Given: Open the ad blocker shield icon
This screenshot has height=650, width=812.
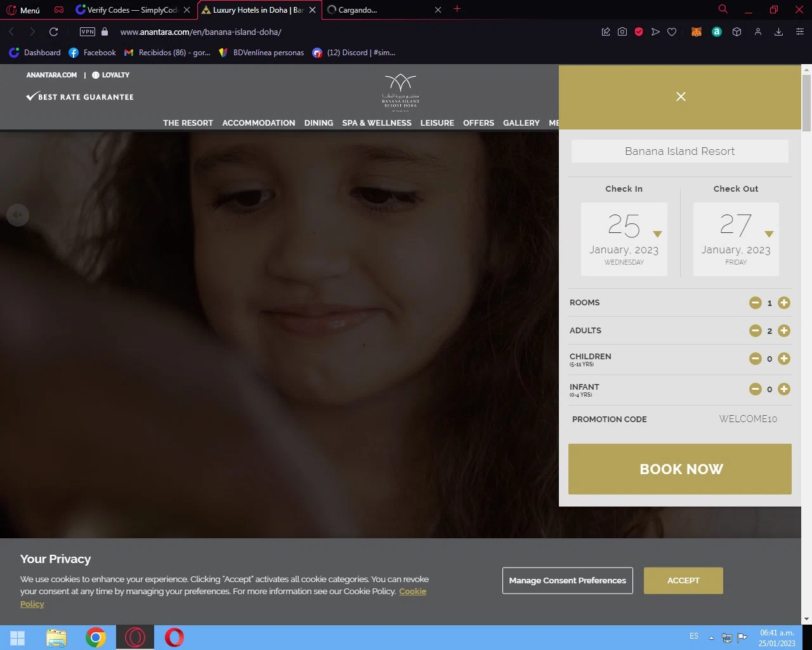Looking at the screenshot, I should click(639, 32).
